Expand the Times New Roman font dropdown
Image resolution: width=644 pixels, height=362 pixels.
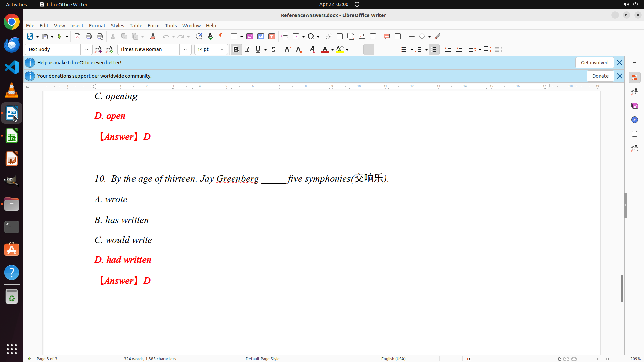click(185, 49)
